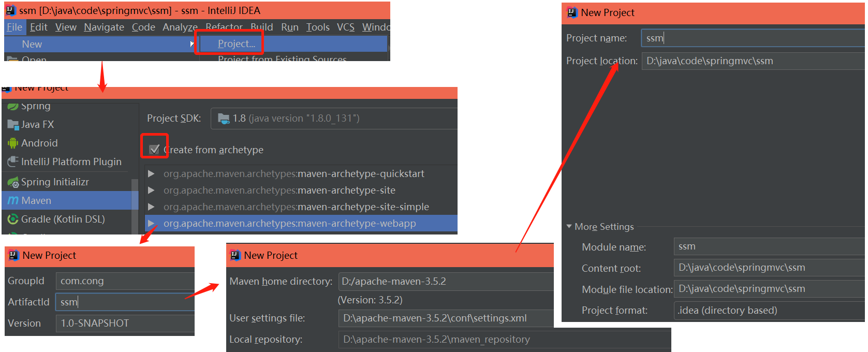
Task: Click the Maven 'm' icon
Action: click(13, 200)
